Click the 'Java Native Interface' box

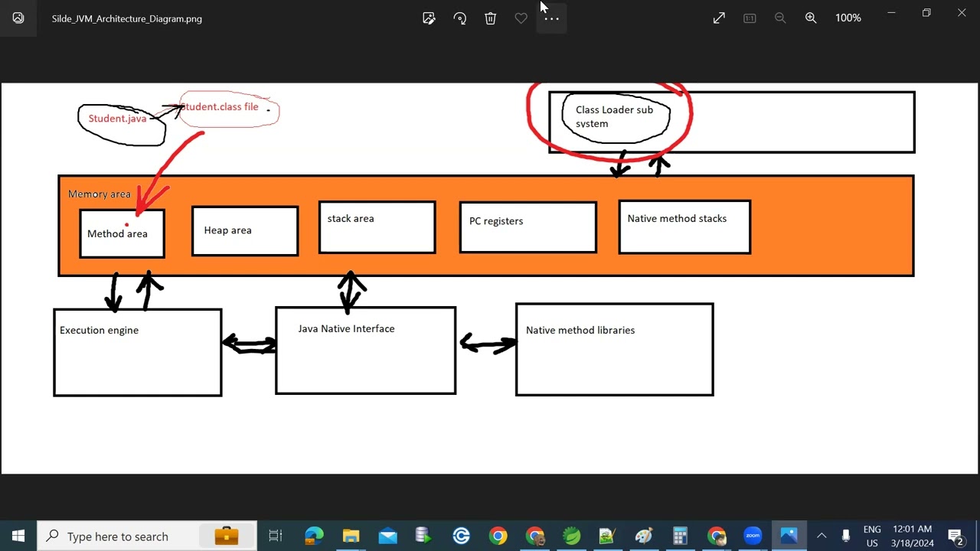(366, 350)
